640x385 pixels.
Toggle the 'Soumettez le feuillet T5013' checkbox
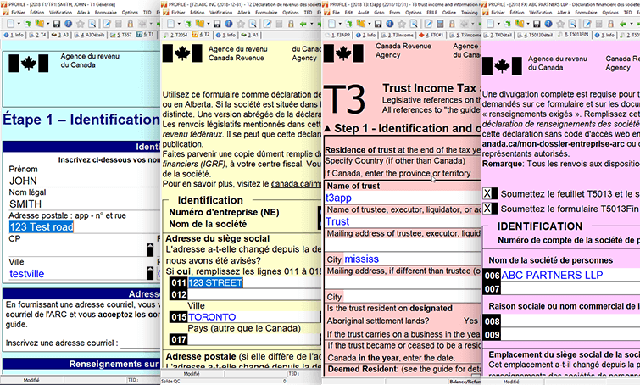(487, 194)
